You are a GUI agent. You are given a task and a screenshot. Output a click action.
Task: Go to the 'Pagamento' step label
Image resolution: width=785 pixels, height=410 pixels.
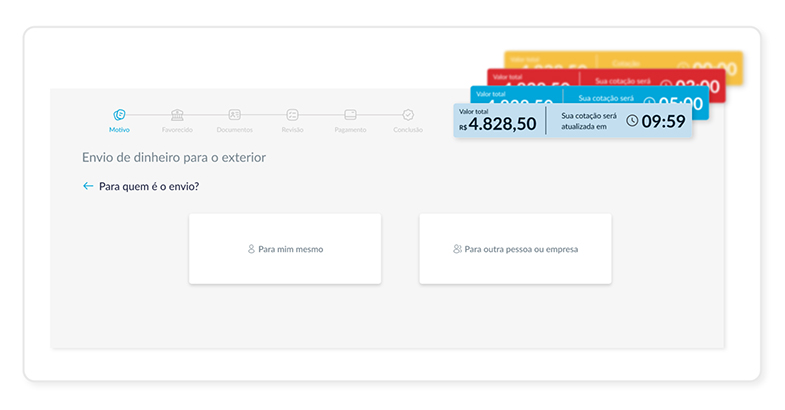(350, 130)
